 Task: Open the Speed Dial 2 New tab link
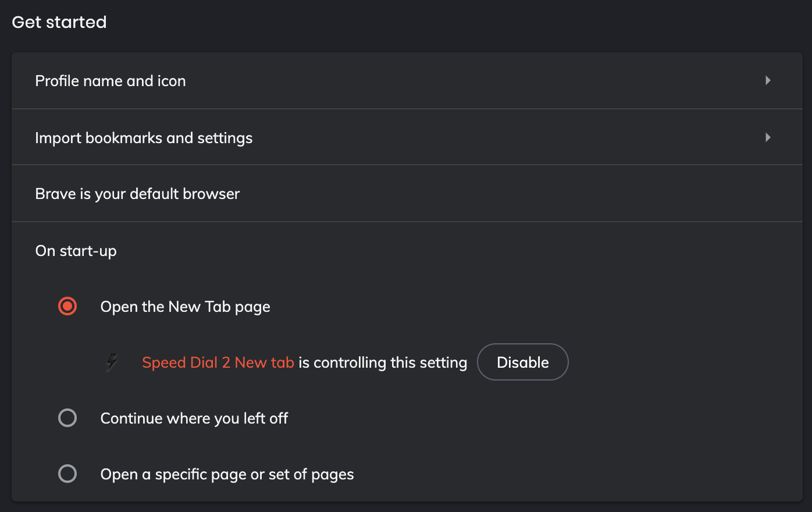pos(218,362)
